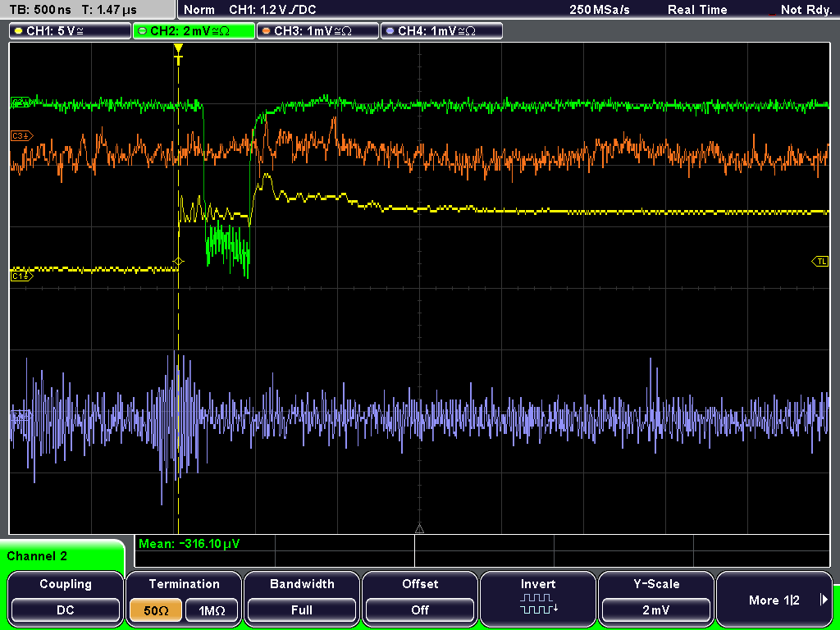Click the 250 MSa/s sample rate readout
The height and width of the screenshot is (630, 840).
(600, 10)
